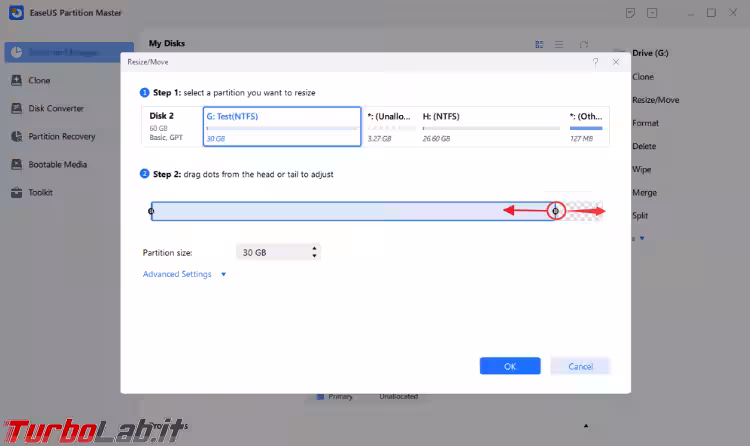750x446 pixels.
Task: Switch My Disks to list view
Action: click(x=559, y=44)
